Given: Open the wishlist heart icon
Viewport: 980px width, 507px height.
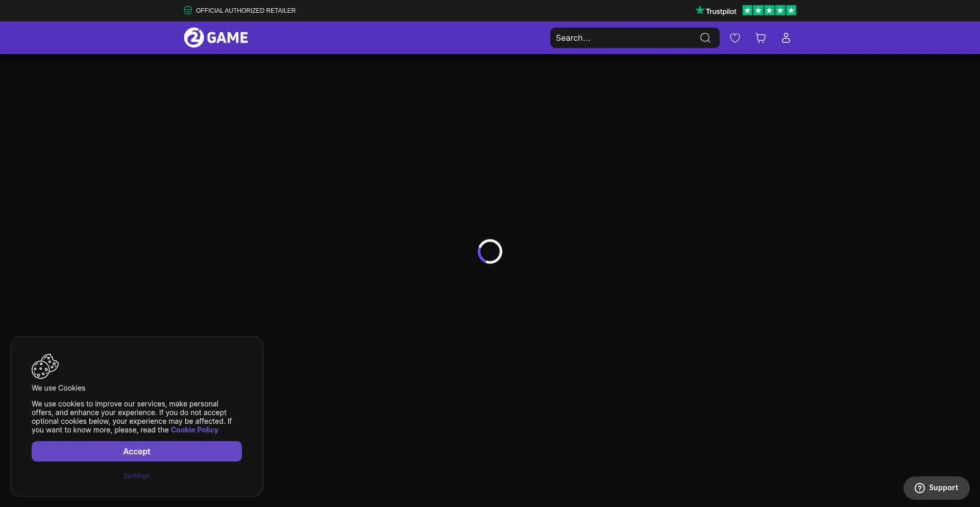Looking at the screenshot, I should pyautogui.click(x=735, y=38).
